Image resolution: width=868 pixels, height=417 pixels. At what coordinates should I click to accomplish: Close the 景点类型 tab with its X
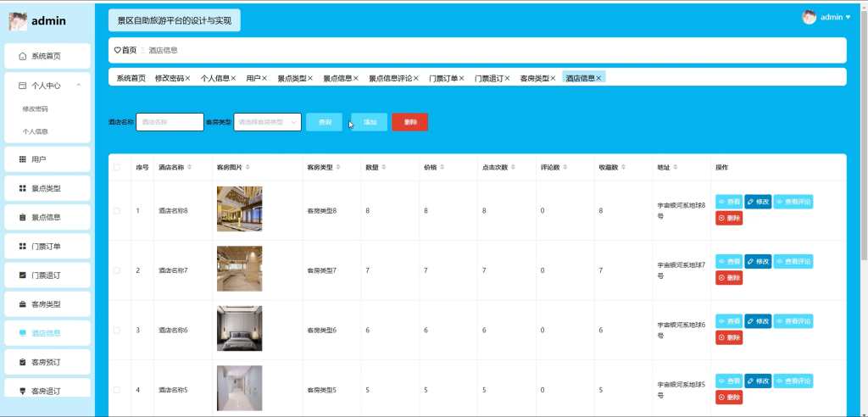[310, 79]
